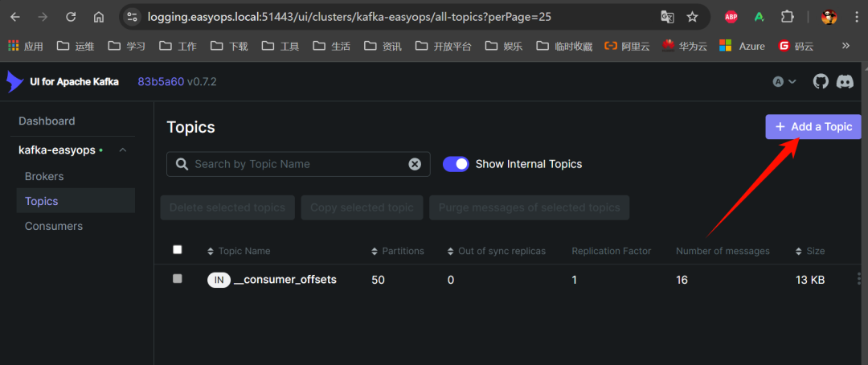
Task: Clear the topic search field
Action: point(415,164)
